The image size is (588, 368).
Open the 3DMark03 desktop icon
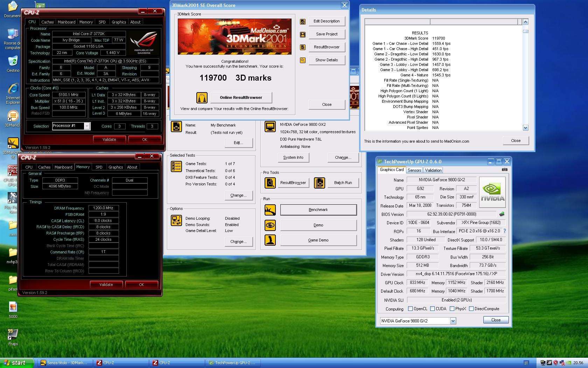(x=13, y=119)
